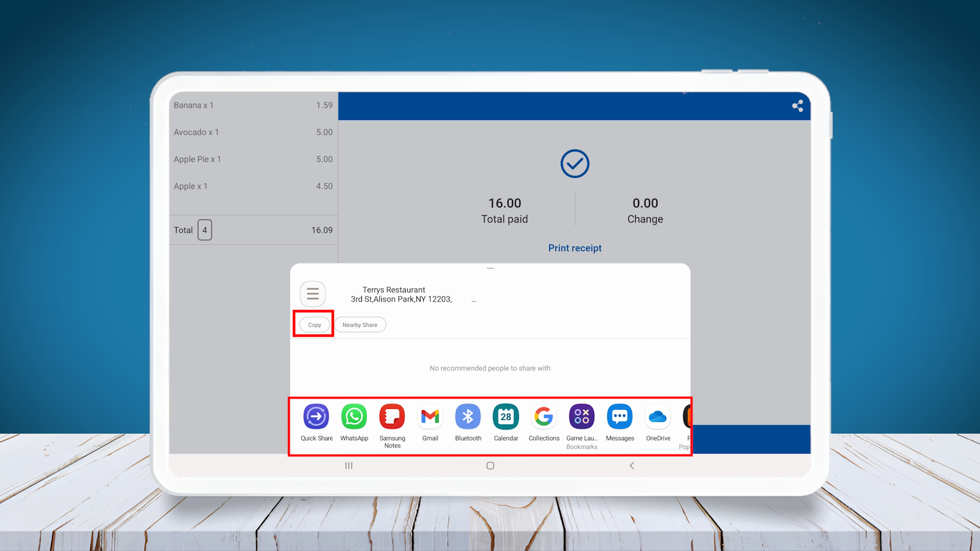Save to Google Collections

(544, 417)
